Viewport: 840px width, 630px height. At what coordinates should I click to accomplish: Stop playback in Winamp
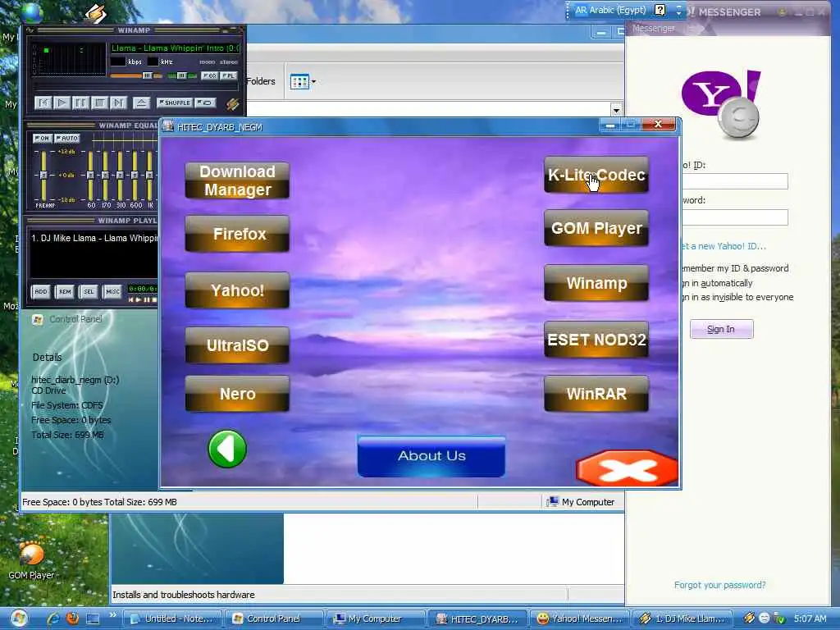pyautogui.click(x=99, y=103)
